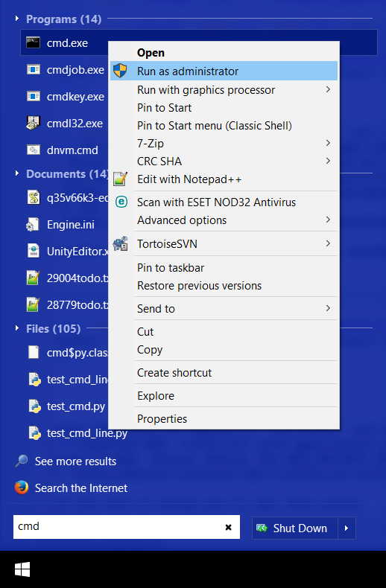
Task: Choose Copy from the context menu
Action: pyautogui.click(x=224, y=350)
